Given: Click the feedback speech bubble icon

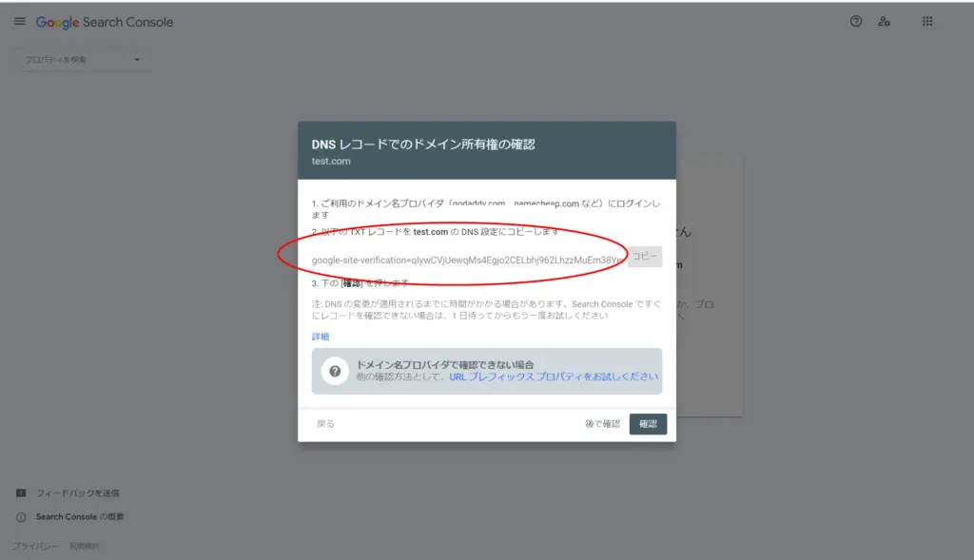Looking at the screenshot, I should pos(21,492).
